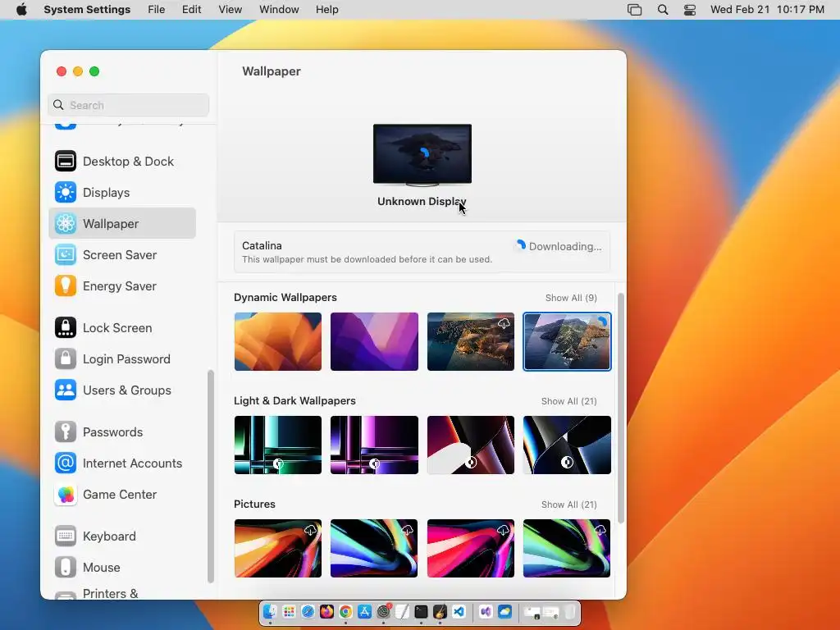The image size is (840, 630).
Task: Open TextEdit from the Dock
Action: click(402, 611)
